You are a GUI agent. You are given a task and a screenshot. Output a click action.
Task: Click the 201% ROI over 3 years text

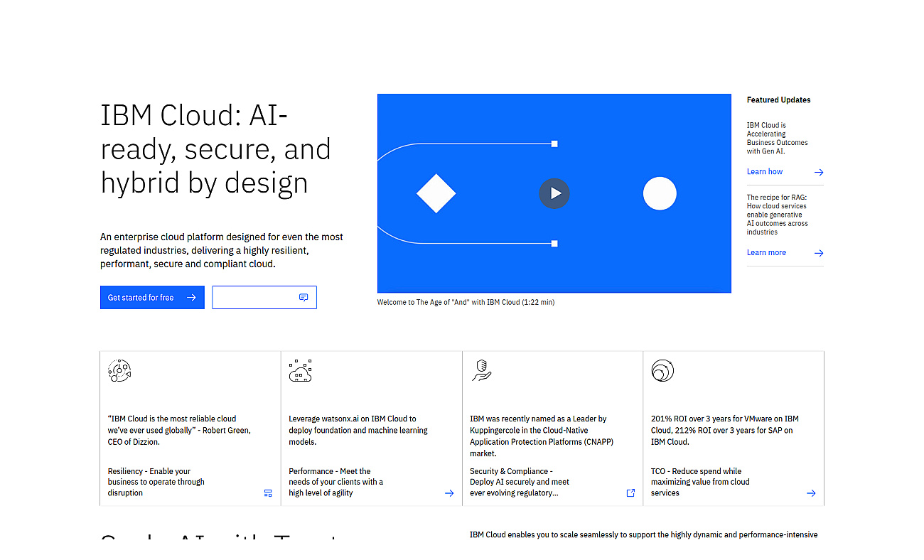click(725, 430)
